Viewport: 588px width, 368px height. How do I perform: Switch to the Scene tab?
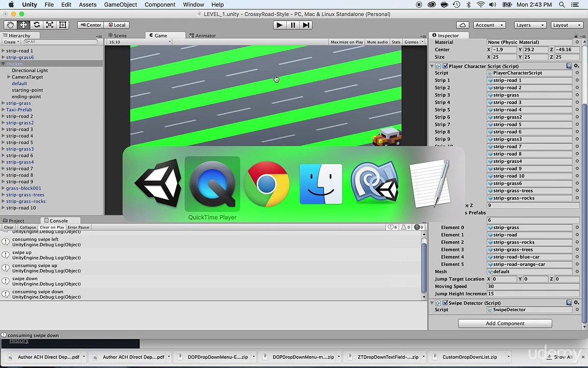pyautogui.click(x=118, y=35)
